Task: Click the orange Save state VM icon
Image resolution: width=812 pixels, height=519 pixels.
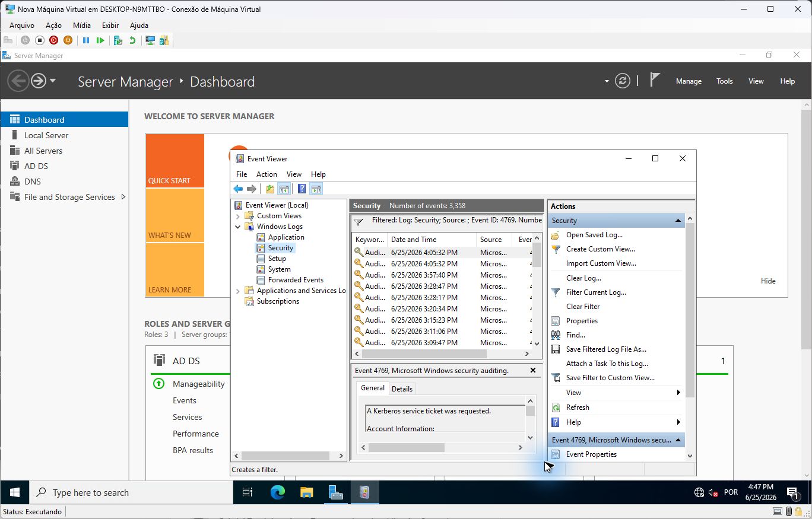Action: click(68, 40)
